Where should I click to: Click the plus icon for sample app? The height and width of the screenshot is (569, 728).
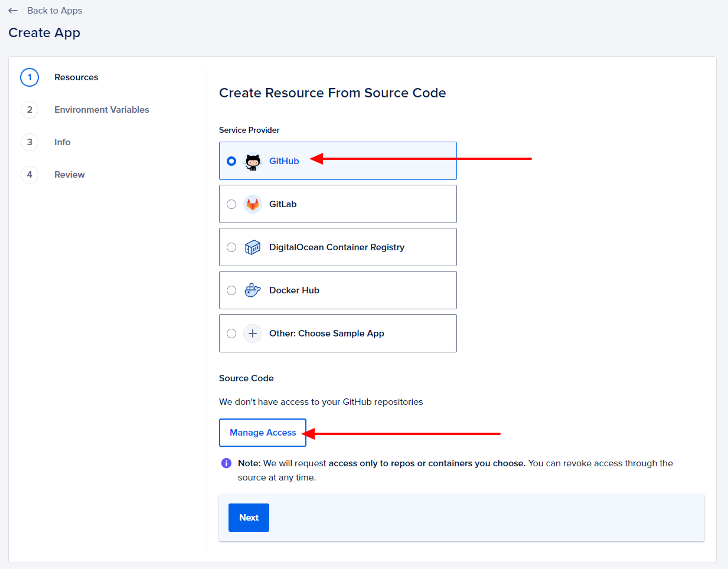tap(253, 333)
